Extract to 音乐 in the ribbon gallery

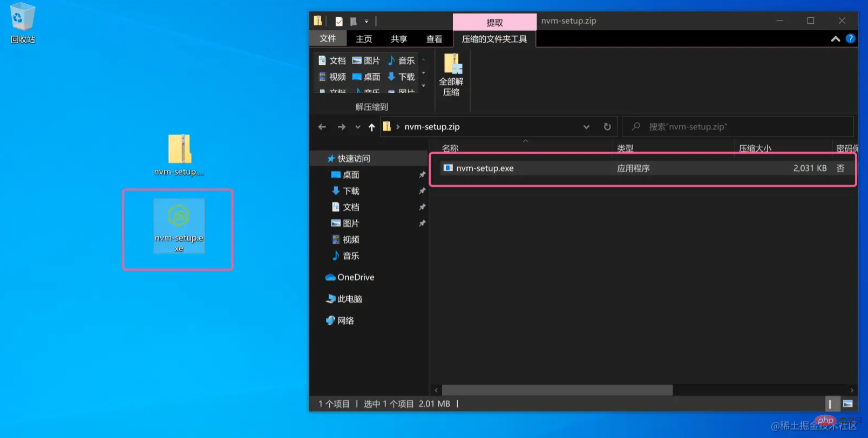(x=401, y=60)
